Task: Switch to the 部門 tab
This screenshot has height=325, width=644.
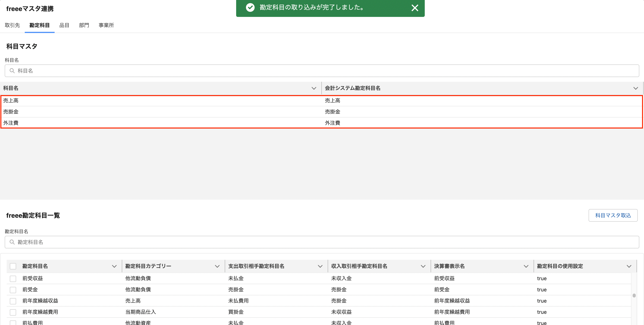Action: (84, 25)
